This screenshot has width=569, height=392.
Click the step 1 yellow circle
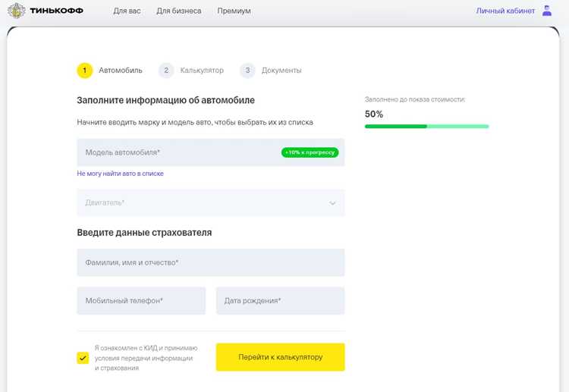pos(85,71)
